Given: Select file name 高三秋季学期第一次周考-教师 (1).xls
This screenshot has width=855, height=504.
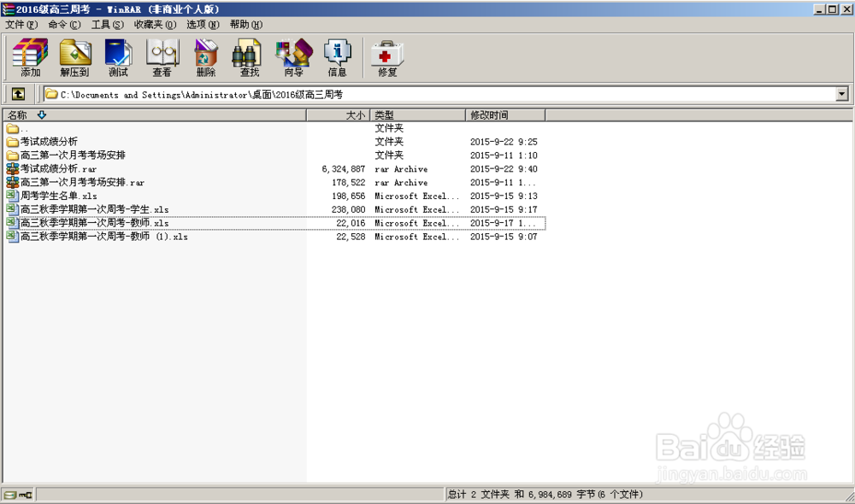Looking at the screenshot, I should point(104,237).
